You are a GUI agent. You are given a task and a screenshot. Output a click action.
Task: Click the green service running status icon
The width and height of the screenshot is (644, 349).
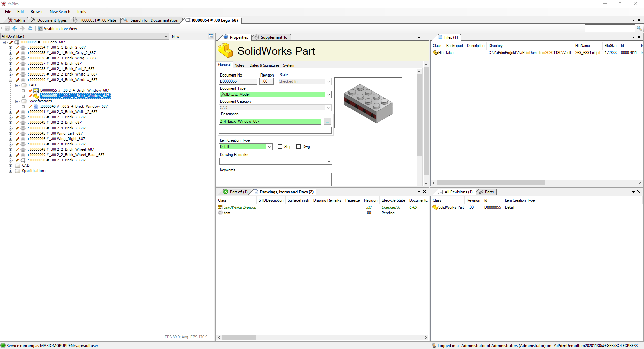3,345
